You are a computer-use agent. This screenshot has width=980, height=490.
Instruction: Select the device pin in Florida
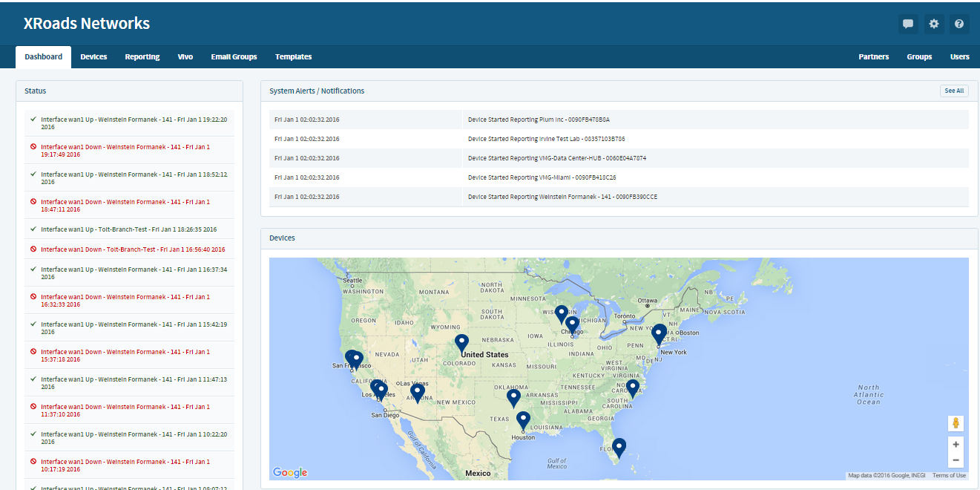619,448
